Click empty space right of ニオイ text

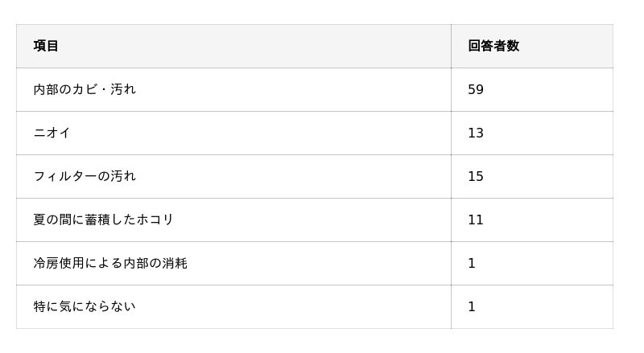point(261,133)
